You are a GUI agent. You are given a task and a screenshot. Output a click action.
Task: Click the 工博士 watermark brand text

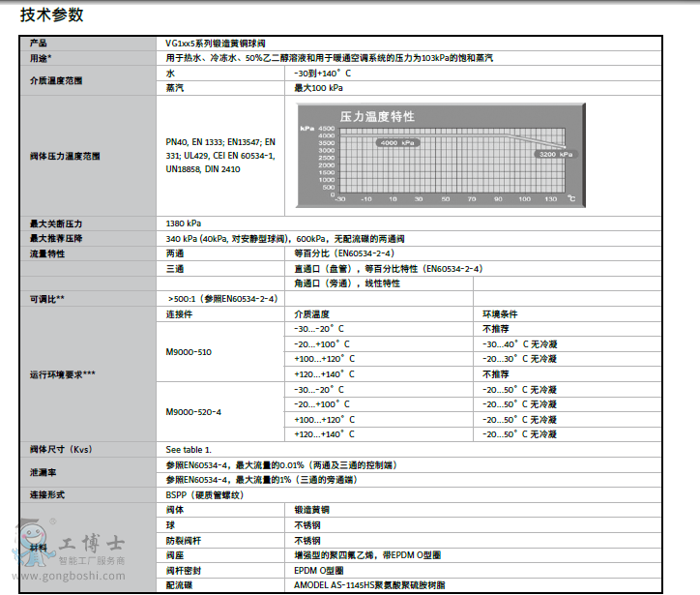tap(93, 544)
